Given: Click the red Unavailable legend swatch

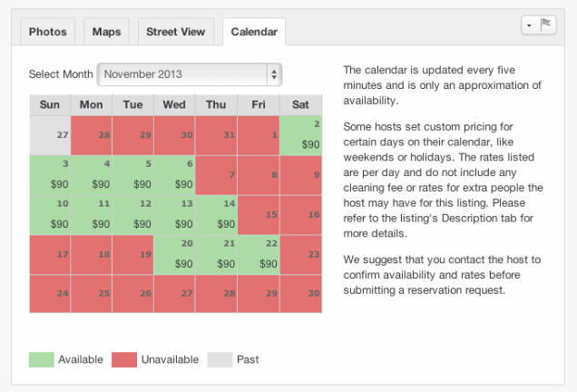Looking at the screenshot, I should point(123,360).
